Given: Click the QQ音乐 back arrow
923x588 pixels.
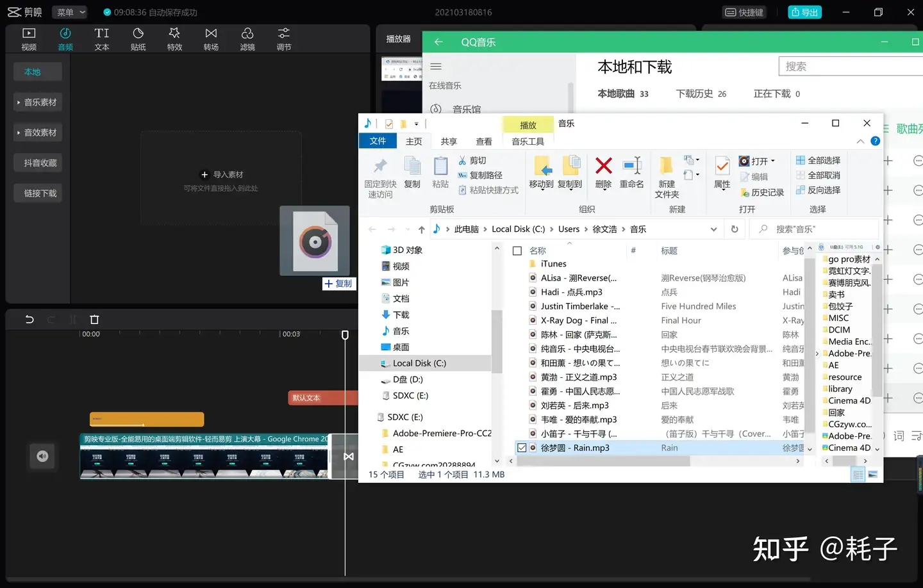Looking at the screenshot, I should click(438, 42).
